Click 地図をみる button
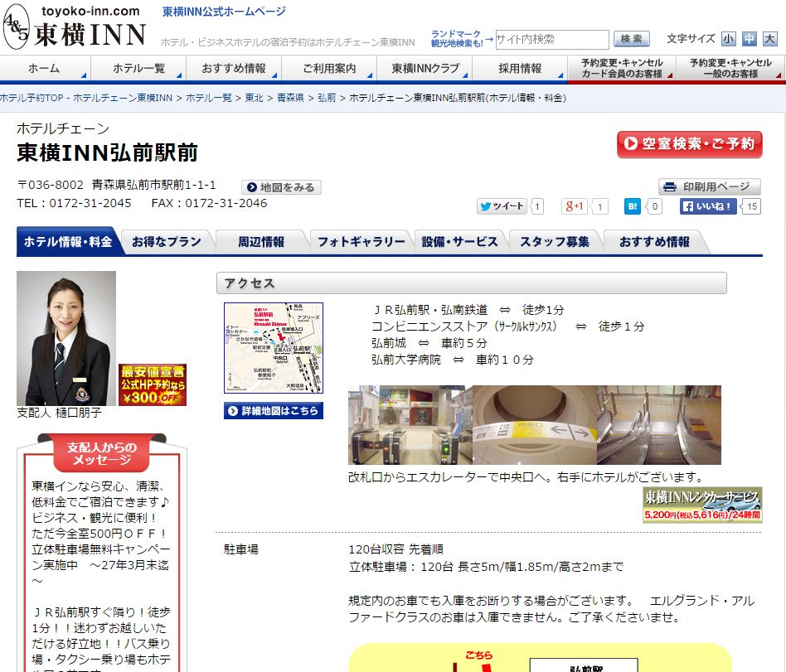Screen dimensions: 786x672 tap(281, 187)
